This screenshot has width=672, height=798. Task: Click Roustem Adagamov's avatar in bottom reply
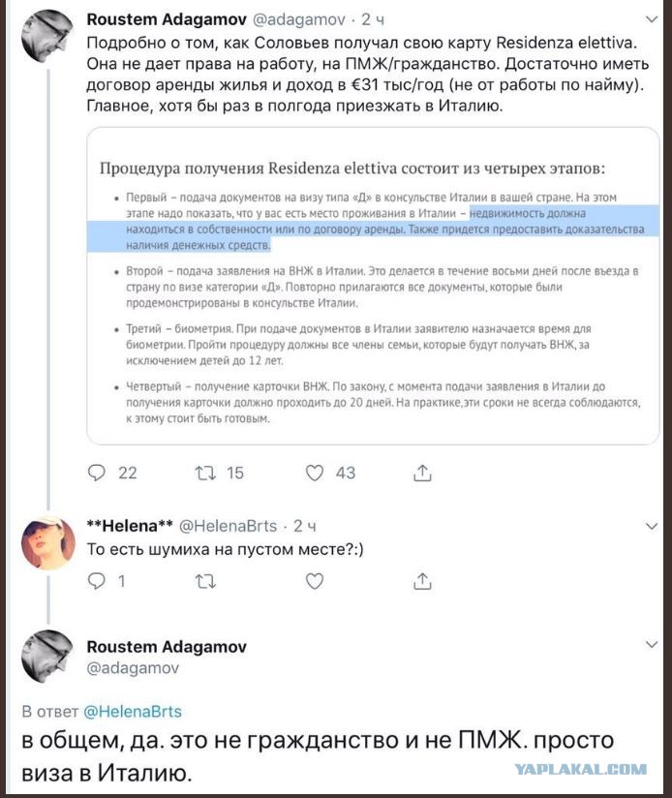(46, 656)
